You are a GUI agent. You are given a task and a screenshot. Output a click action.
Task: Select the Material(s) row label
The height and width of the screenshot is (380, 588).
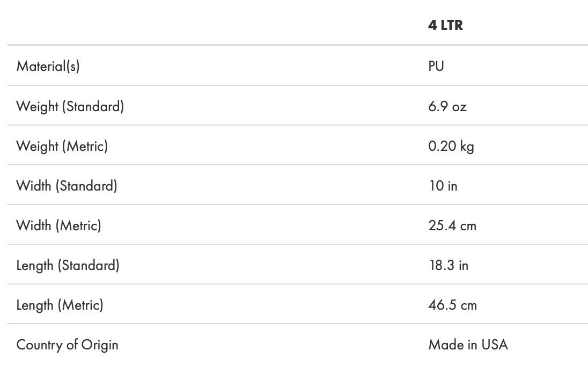[48, 66]
